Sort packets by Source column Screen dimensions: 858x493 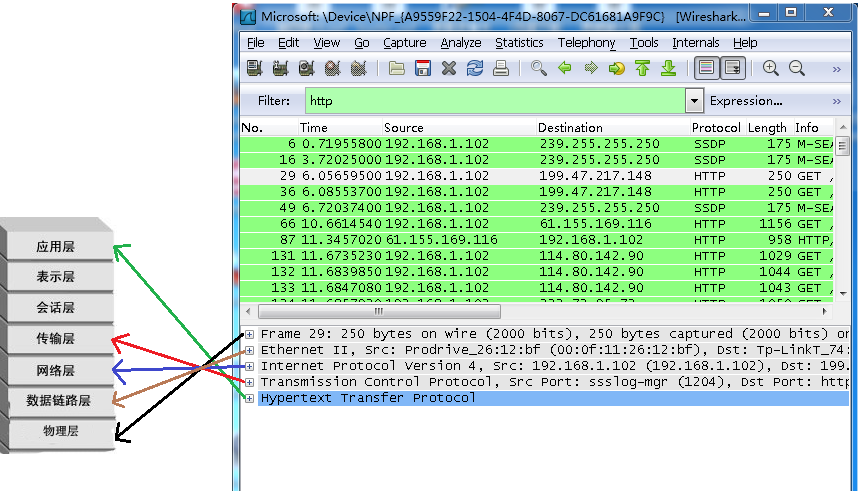[460, 127]
